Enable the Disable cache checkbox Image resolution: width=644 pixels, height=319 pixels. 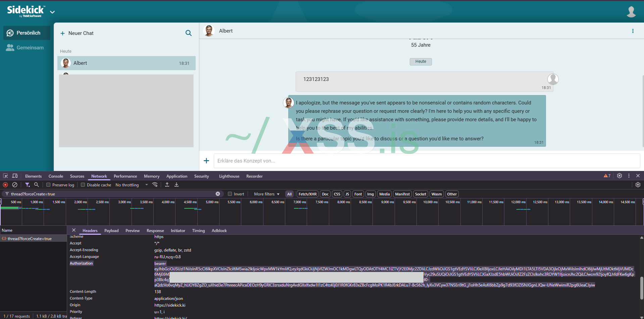coord(83,185)
